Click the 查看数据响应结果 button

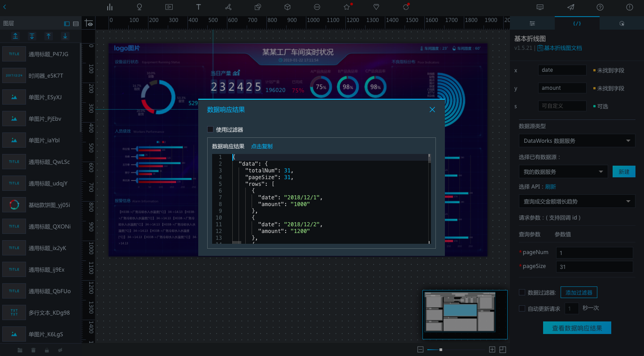click(577, 328)
